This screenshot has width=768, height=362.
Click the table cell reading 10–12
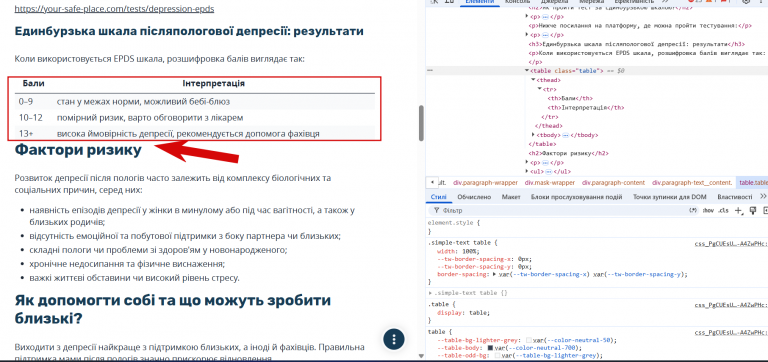pos(31,118)
